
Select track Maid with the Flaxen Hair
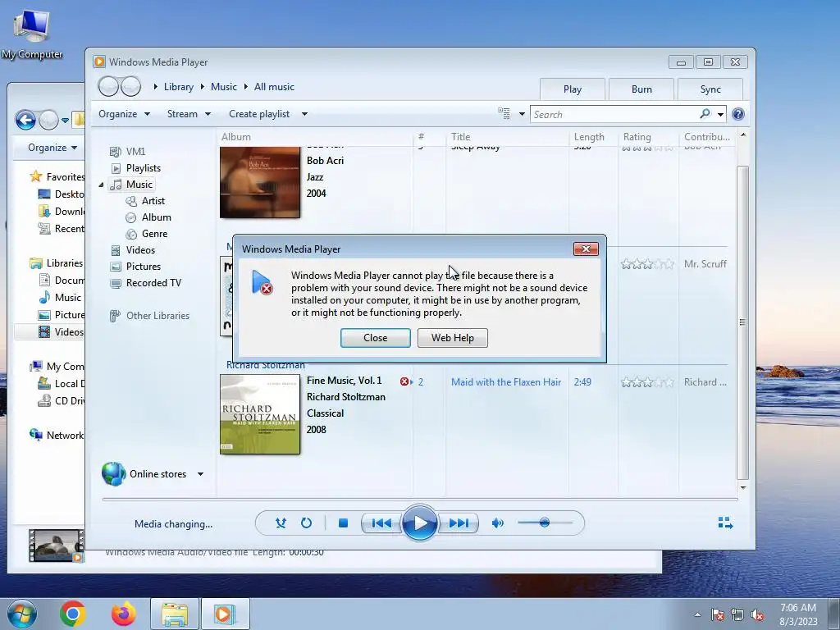click(505, 382)
